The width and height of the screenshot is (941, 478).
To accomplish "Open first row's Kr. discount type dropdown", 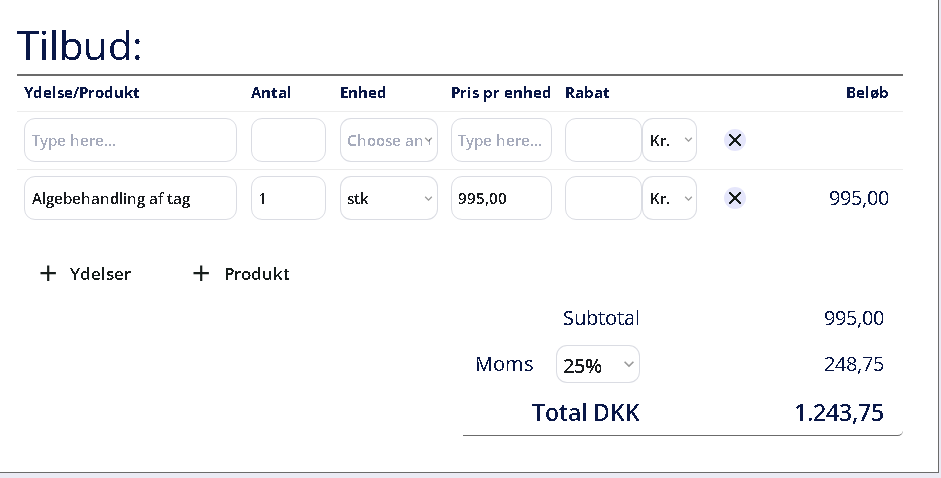I will 669,140.
